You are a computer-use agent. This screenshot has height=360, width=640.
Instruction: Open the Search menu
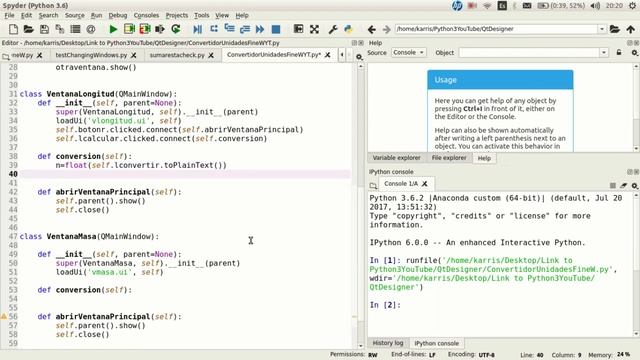[x=49, y=16]
